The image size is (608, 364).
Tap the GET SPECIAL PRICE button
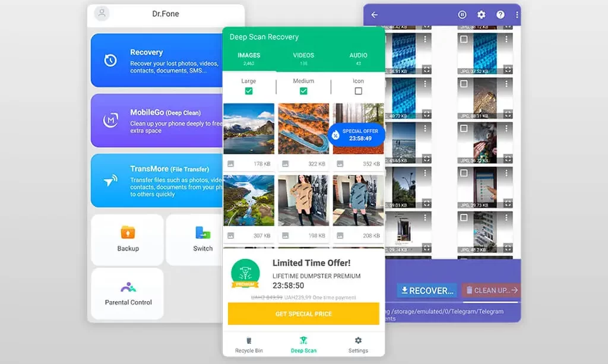coord(303,314)
